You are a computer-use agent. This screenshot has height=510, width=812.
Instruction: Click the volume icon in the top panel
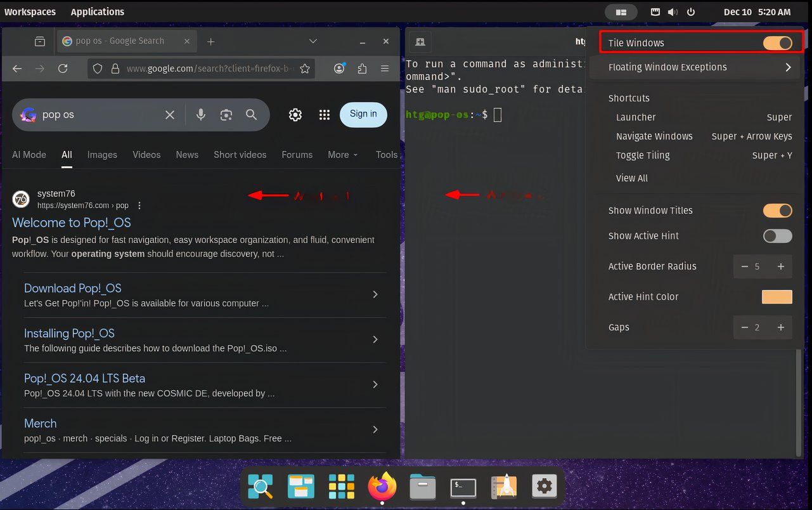pos(673,11)
